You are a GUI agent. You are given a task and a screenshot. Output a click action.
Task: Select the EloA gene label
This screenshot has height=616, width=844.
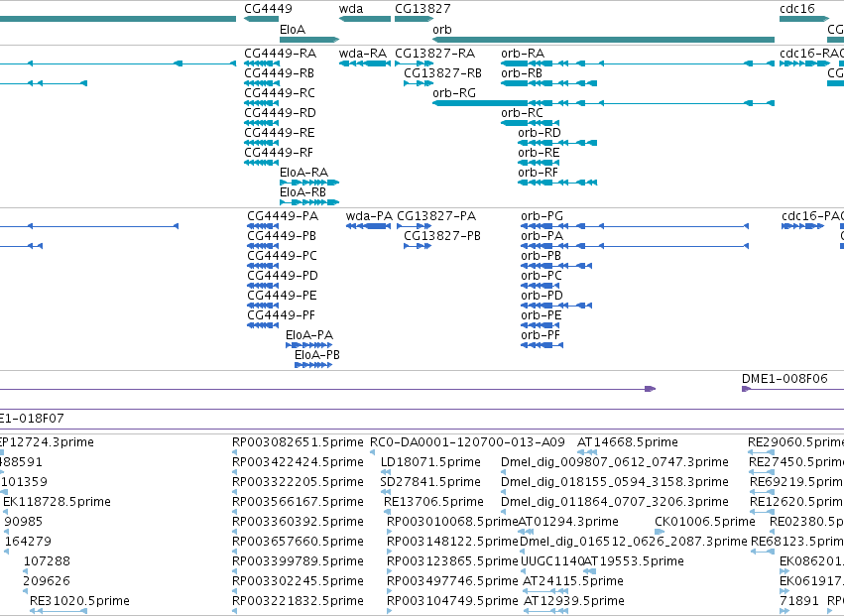pyautogui.click(x=293, y=30)
